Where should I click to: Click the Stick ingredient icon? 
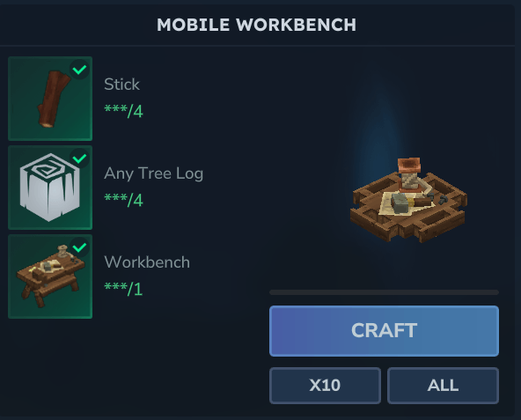coord(50,99)
